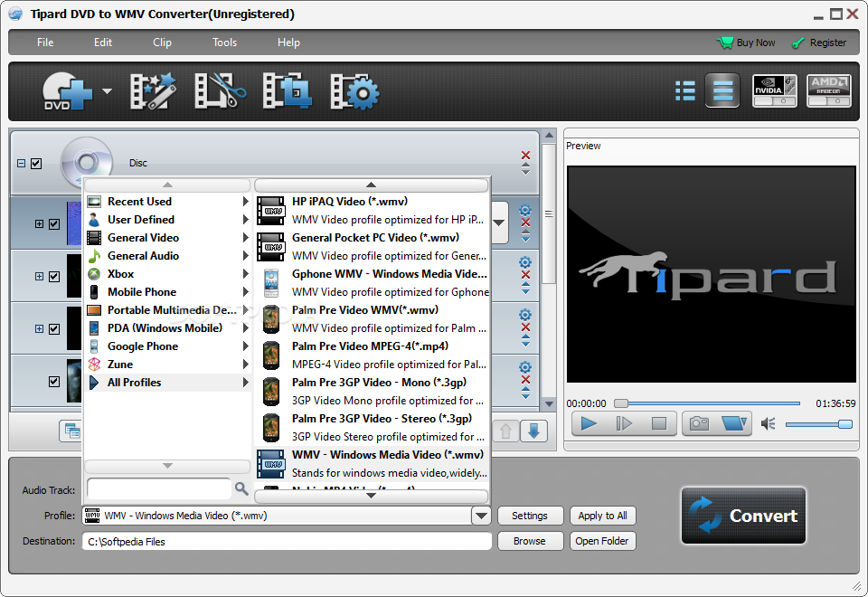Image resolution: width=868 pixels, height=597 pixels.
Task: Select Gphone WMV profile
Action: coord(372,283)
